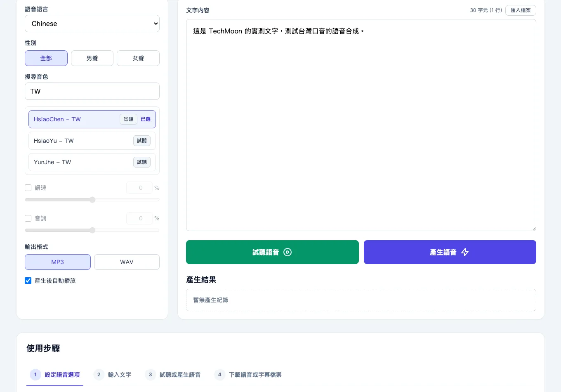This screenshot has height=392, width=561.
Task: Click inside the 文字內容 text area
Action: click(361, 125)
